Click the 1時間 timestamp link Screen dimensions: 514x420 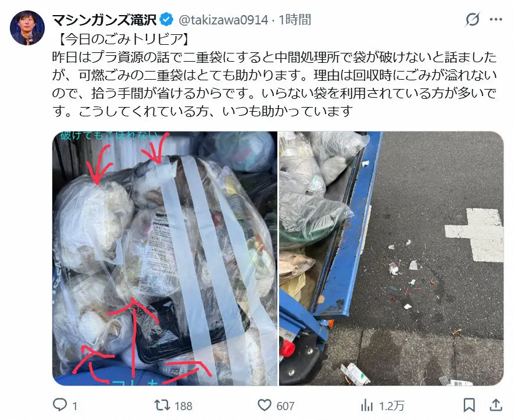coord(295,20)
